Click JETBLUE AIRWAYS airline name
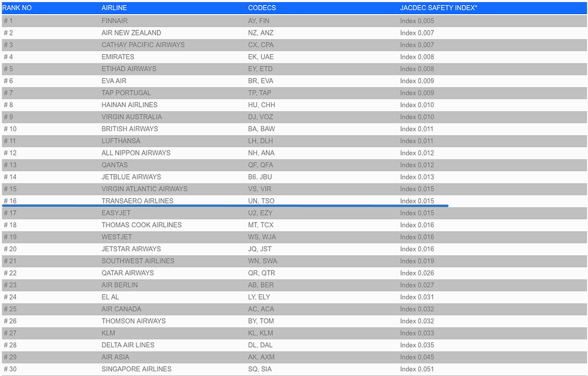Viewport: 588px width, 376px height. (x=131, y=177)
